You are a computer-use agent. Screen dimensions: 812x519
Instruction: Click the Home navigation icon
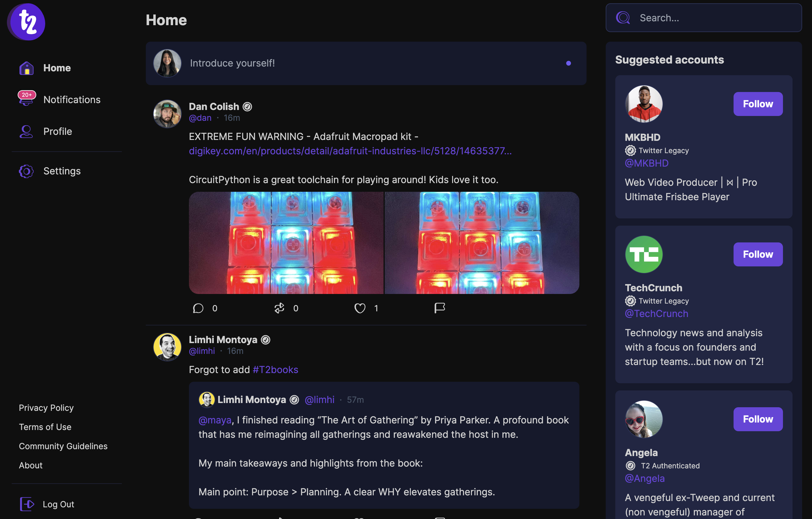pos(27,67)
